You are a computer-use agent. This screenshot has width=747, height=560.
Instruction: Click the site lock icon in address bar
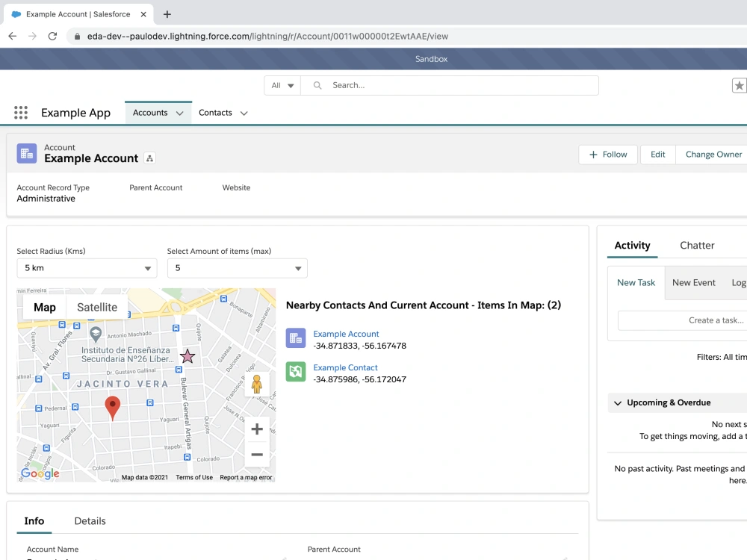click(x=77, y=36)
